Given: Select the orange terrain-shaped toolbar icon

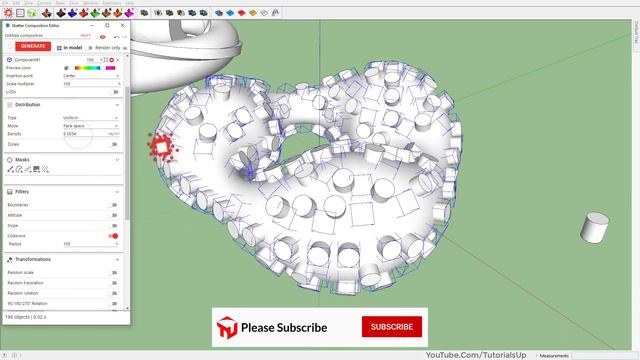Looking at the screenshot, I should point(118,13).
